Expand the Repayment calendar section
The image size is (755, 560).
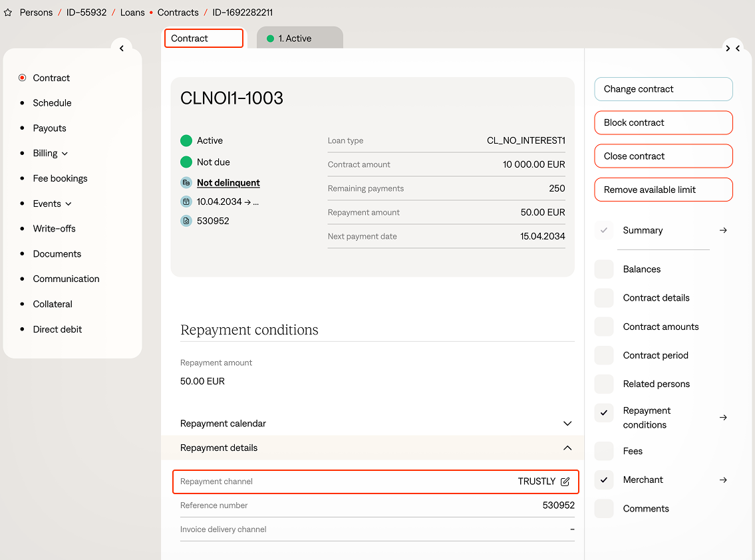point(567,424)
